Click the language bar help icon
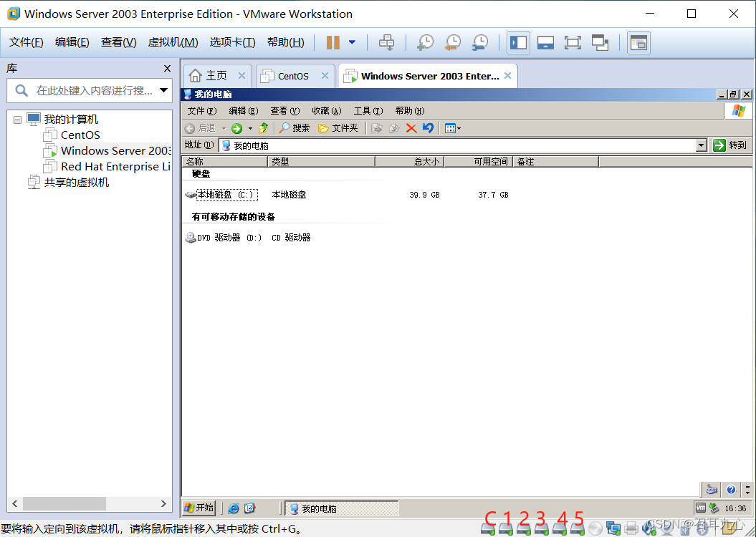 coord(731,490)
